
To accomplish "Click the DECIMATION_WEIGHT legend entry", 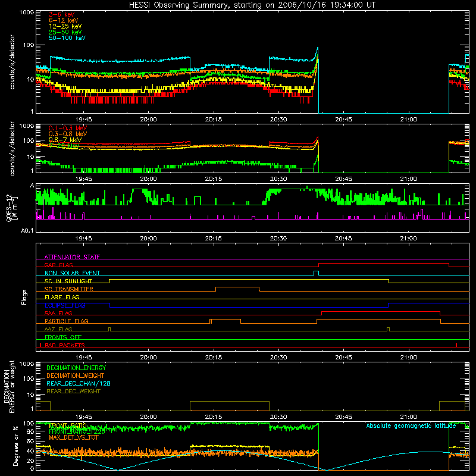I will coord(76,375).
